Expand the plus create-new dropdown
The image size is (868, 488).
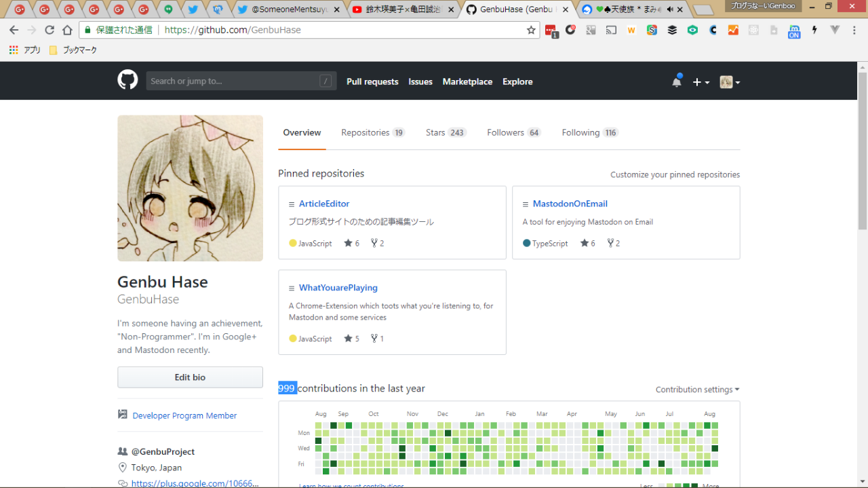[701, 82]
